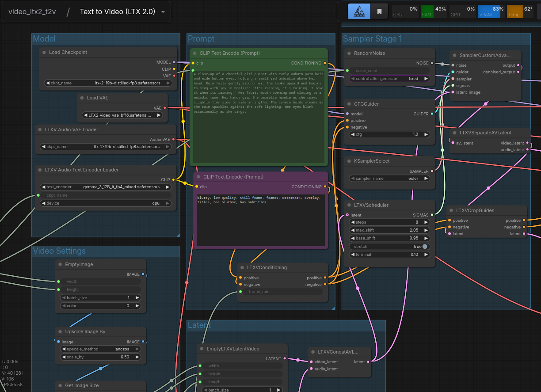Click the Text to Video (LTX 2.0) breadcrumb label
541x392 pixels.
coord(117,12)
